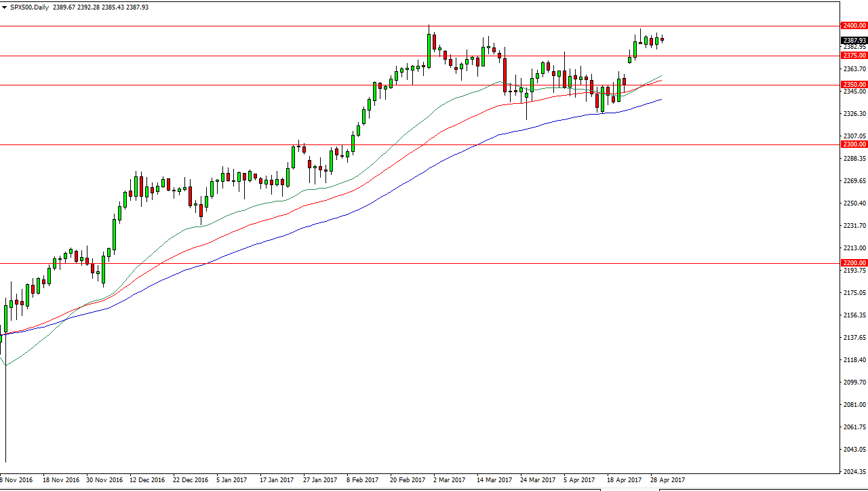Image resolution: width=868 pixels, height=491 pixels.
Task: Click the 20 Feb 2017 date label
Action: click(408, 479)
